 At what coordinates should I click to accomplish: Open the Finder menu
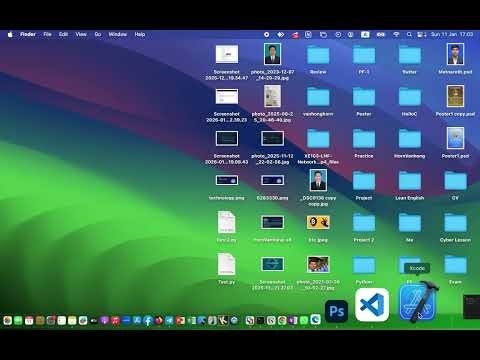pyautogui.click(x=28, y=34)
